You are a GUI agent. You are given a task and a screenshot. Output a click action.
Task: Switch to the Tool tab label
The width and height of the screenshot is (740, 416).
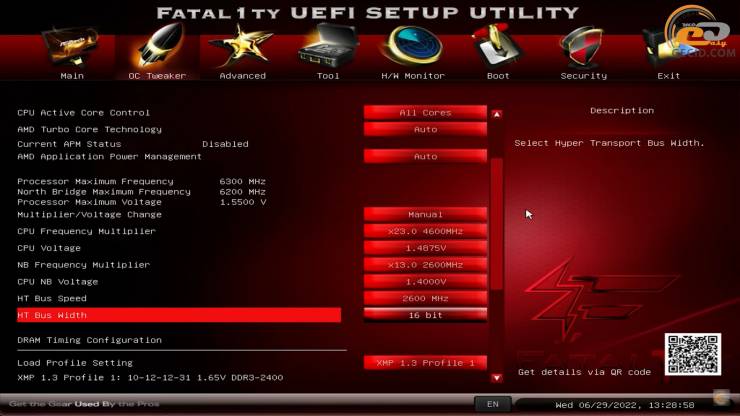[x=328, y=76]
